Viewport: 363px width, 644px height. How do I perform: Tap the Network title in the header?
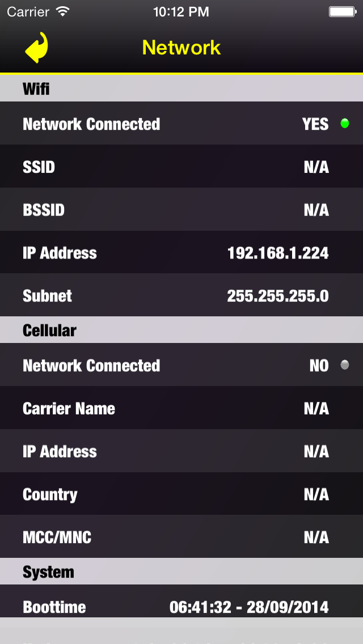(181, 48)
